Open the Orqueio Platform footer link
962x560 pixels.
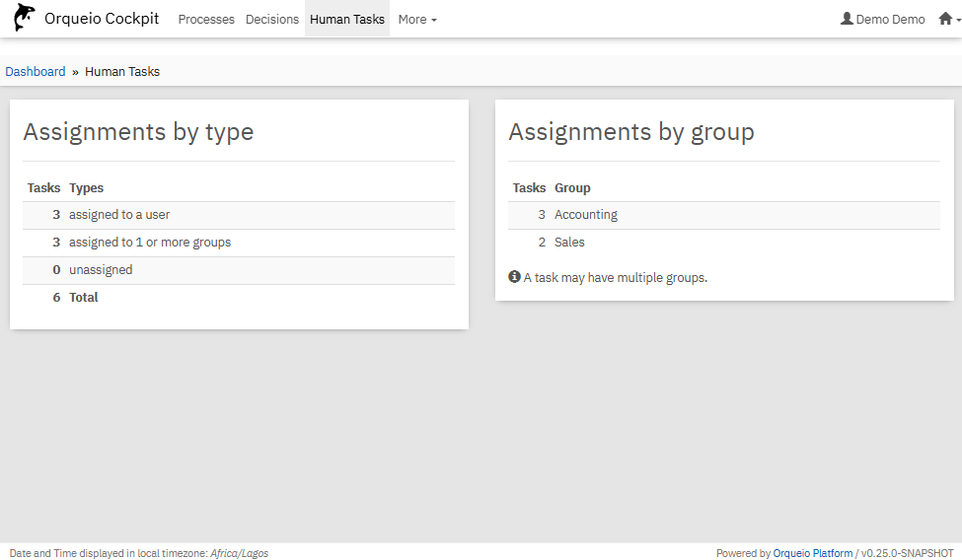812,553
